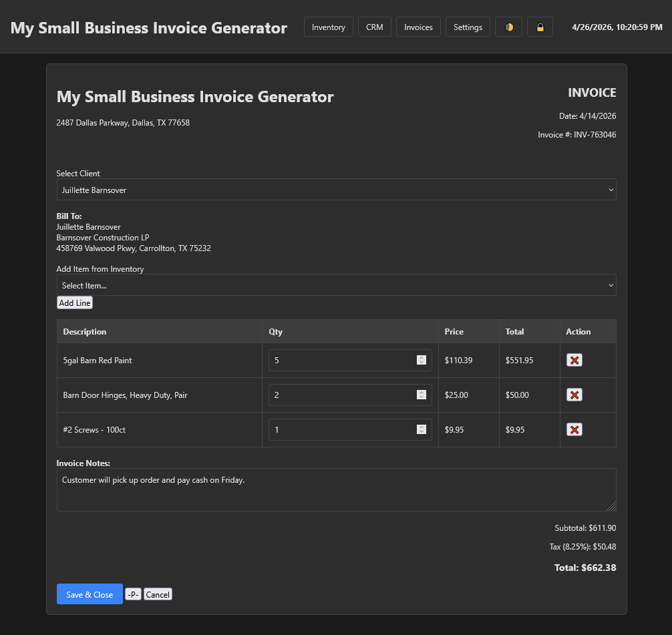This screenshot has width=672, height=635.
Task: Adjust the Barn Door Hinges quantity spinner
Action: tap(422, 395)
